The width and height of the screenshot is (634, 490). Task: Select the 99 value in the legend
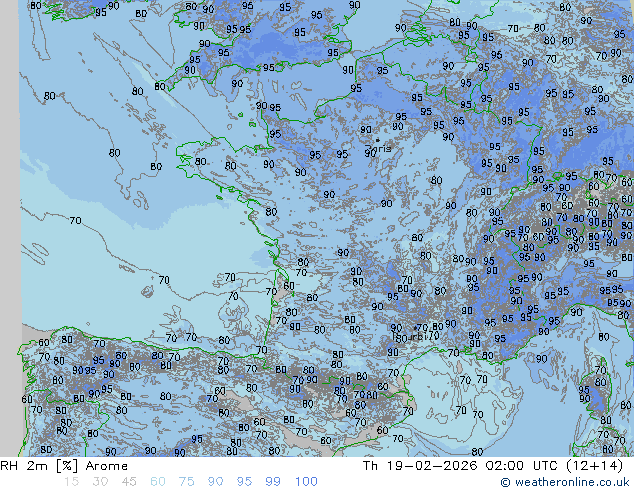pos(273,482)
